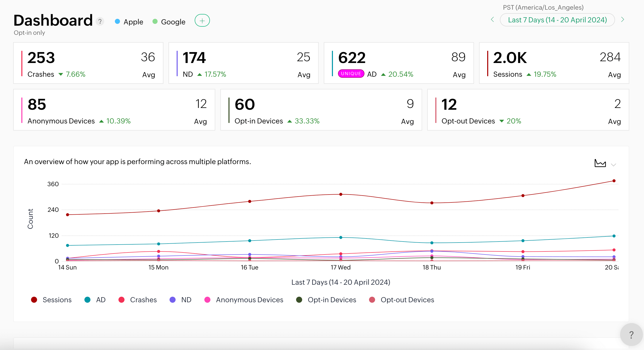This screenshot has height=350, width=644.
Task: Open the Last 7 Days date picker
Action: point(557,20)
